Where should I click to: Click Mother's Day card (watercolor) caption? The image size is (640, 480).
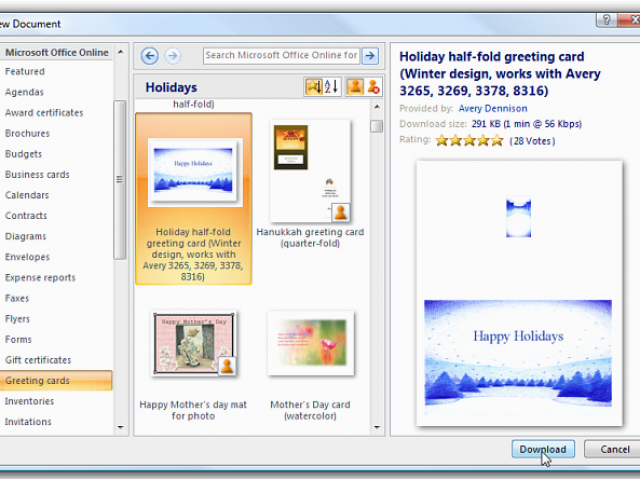tap(310, 410)
